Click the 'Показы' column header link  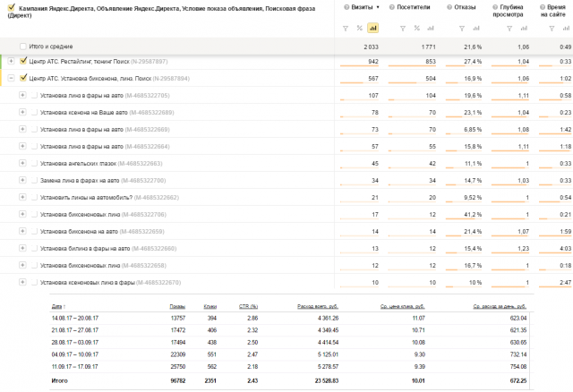click(x=177, y=307)
